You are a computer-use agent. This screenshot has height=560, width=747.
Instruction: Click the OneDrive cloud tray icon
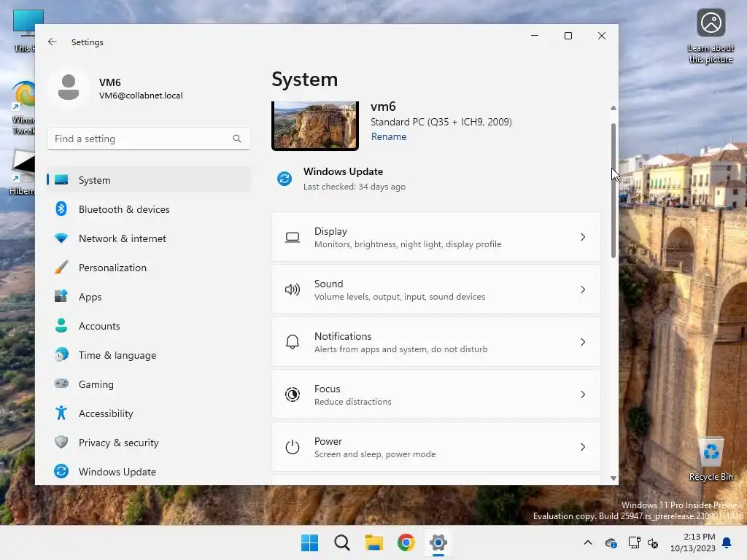click(x=611, y=542)
